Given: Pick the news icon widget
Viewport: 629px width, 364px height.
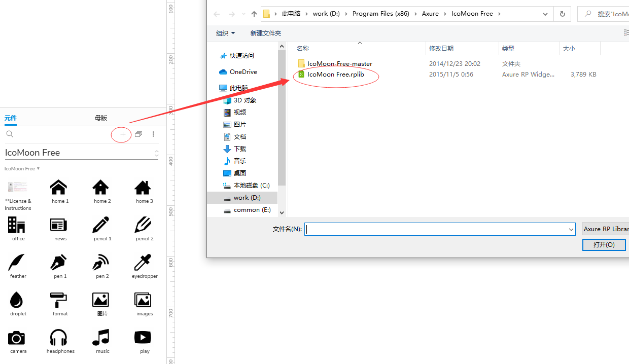Looking at the screenshot, I should tap(59, 225).
